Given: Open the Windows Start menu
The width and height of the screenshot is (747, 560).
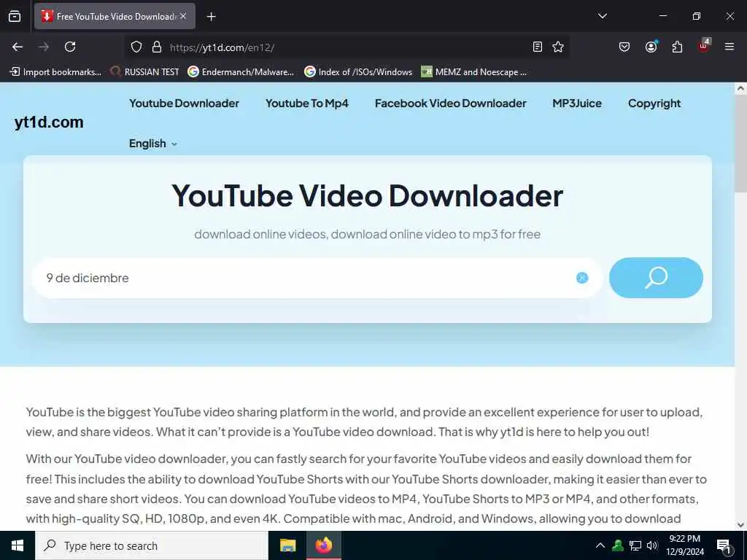Looking at the screenshot, I should click(18, 545).
